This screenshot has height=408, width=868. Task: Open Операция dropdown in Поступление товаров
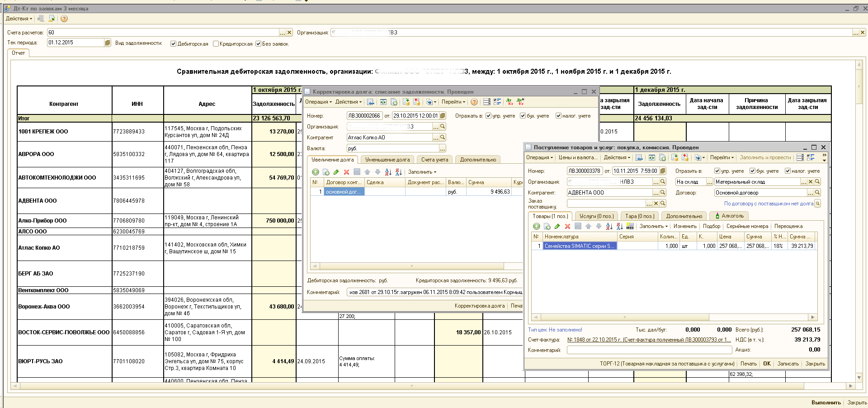pos(539,157)
